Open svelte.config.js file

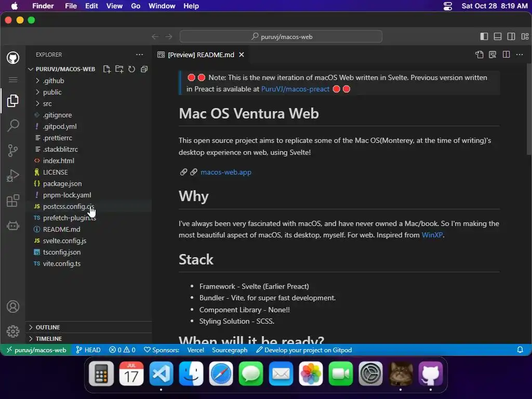coord(88,241)
